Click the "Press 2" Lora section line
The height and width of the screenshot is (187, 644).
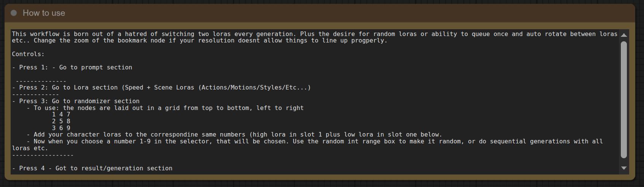pyautogui.click(x=161, y=88)
